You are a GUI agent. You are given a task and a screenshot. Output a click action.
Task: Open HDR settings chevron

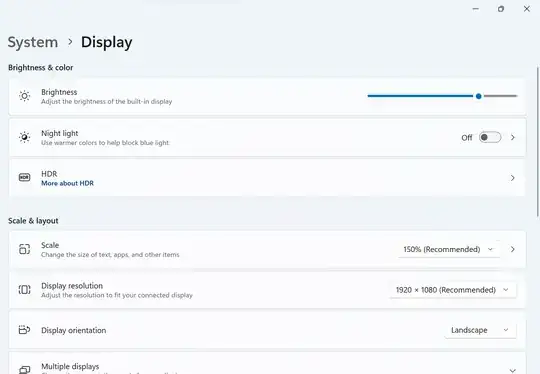[513, 178]
